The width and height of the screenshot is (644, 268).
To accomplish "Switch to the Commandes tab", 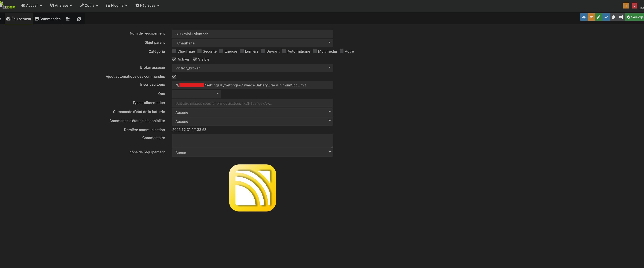I will pyautogui.click(x=48, y=19).
